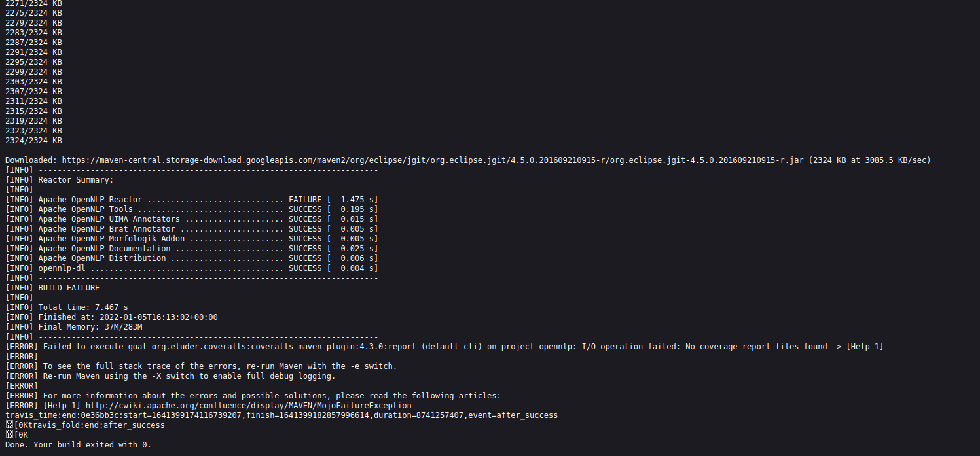
Task: Select the 'For more information about the errors' line
Action: [x=253, y=396]
